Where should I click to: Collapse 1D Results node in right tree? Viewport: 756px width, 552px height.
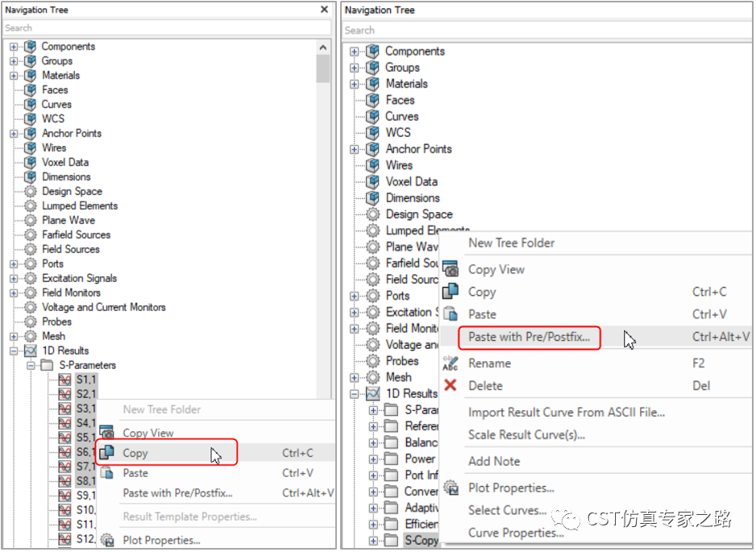point(355,394)
